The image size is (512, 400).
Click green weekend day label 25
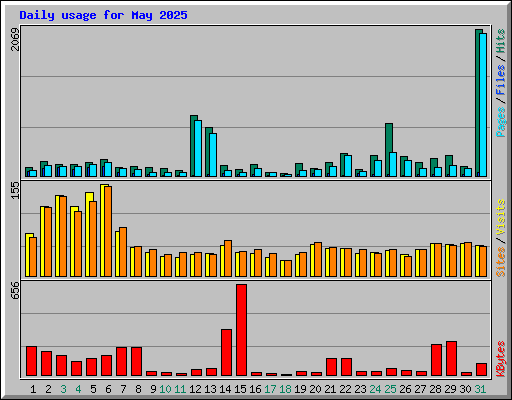pos(390,389)
